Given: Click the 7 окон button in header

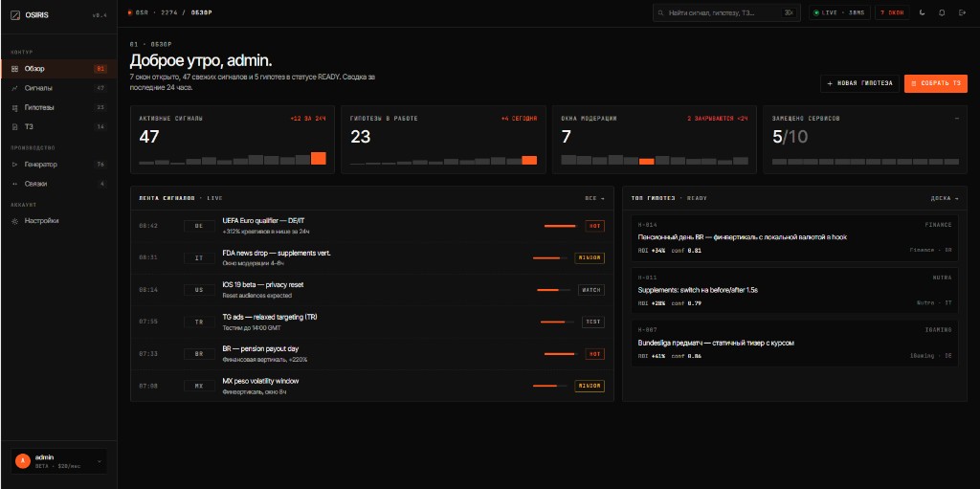Looking at the screenshot, I should point(892,12).
